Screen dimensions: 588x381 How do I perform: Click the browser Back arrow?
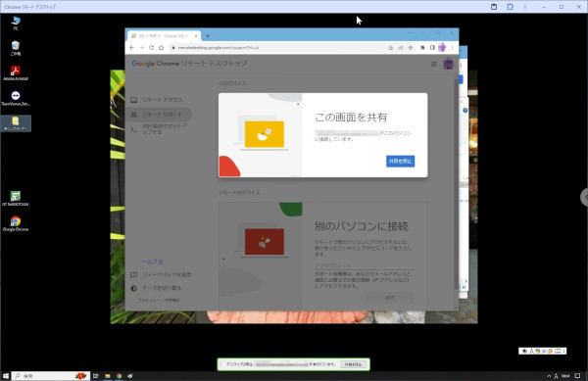tap(132, 48)
